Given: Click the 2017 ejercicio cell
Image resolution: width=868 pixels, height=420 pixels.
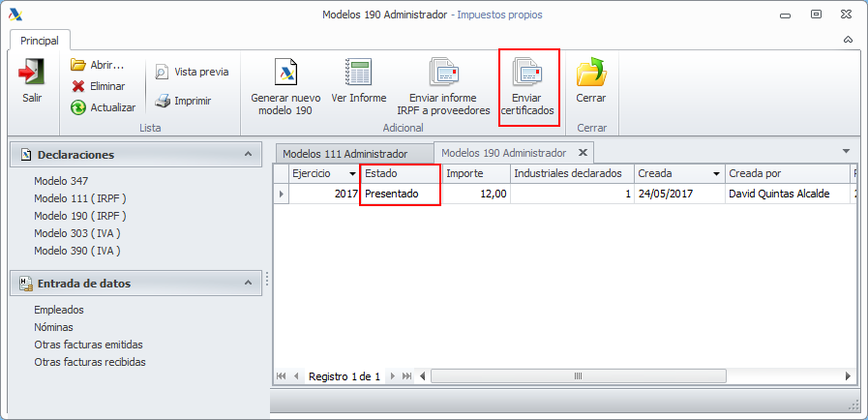Looking at the screenshot, I should [x=324, y=195].
